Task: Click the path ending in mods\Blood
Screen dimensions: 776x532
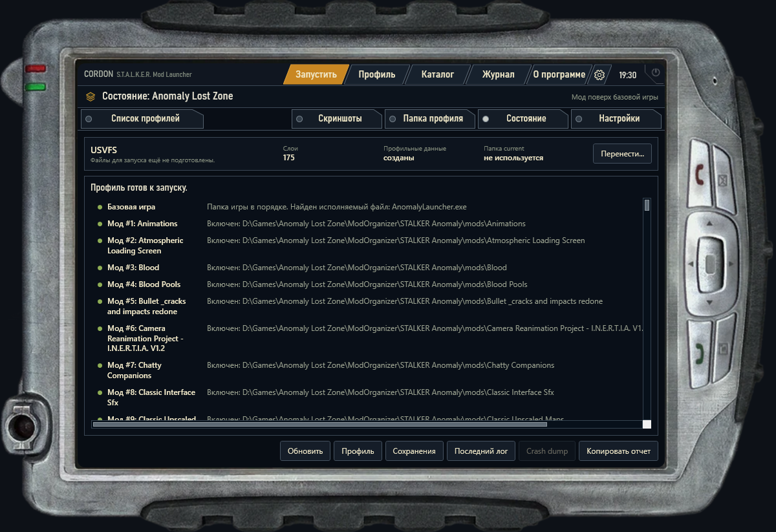Action: pyautogui.click(x=357, y=268)
